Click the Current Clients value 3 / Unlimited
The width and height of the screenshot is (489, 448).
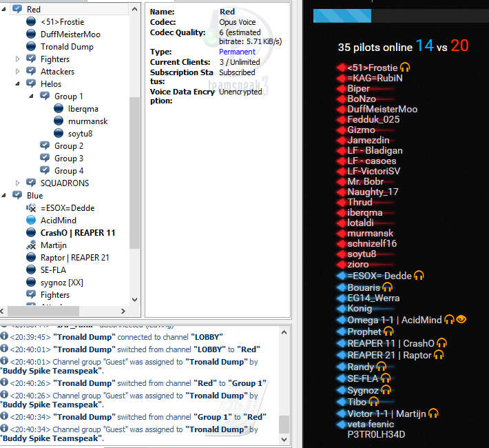(x=240, y=62)
